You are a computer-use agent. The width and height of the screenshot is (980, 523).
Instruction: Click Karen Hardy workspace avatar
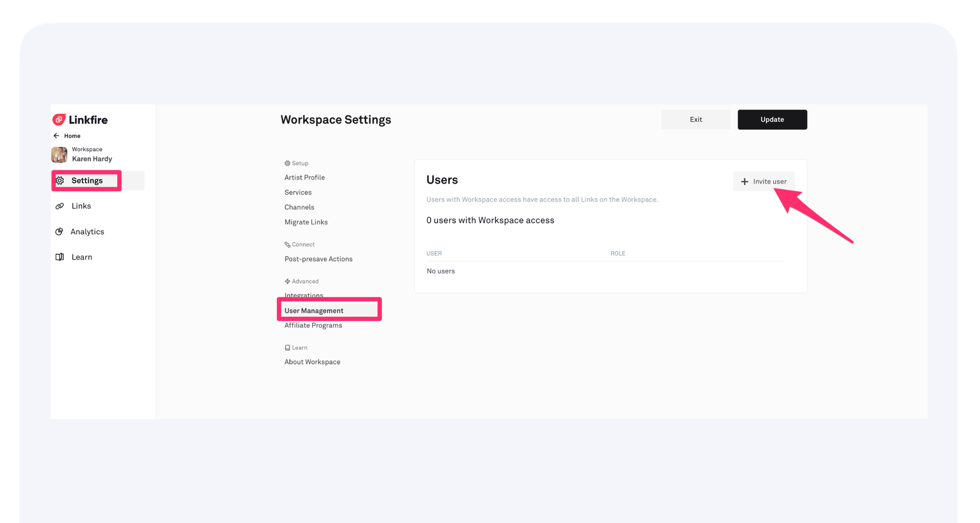pyautogui.click(x=59, y=154)
